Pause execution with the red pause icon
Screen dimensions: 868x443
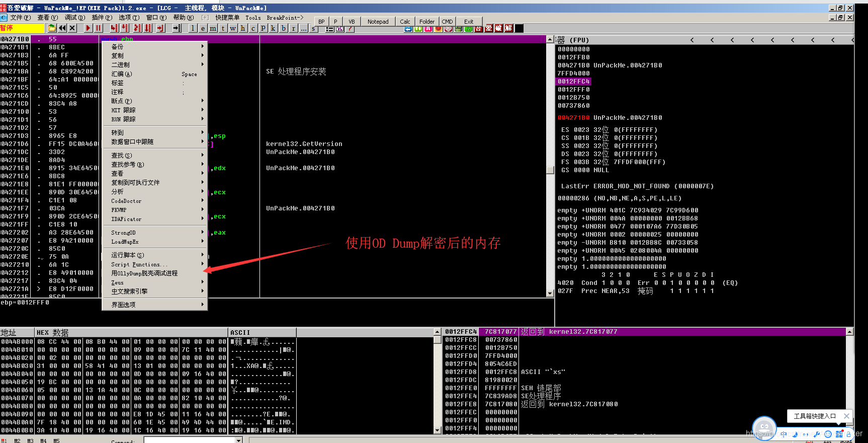[x=99, y=28]
